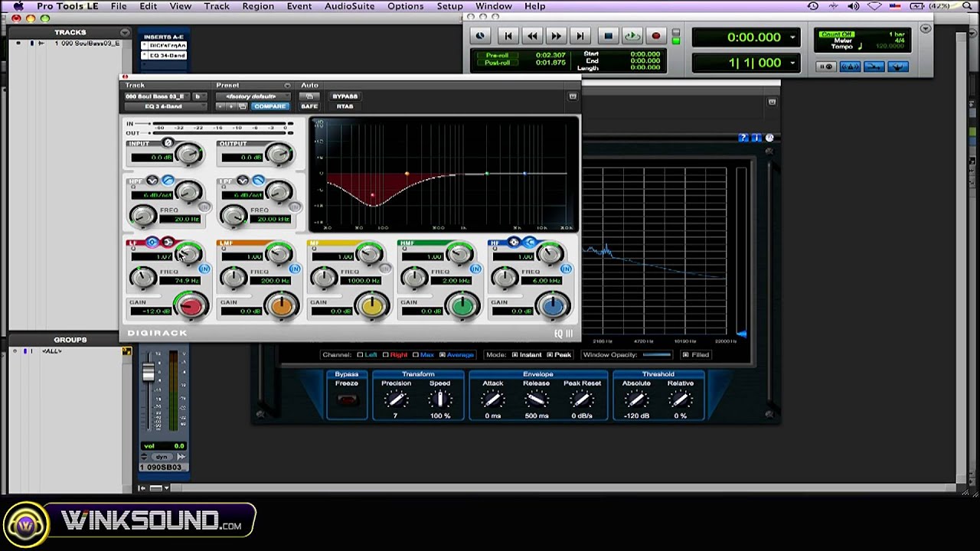Click the Freeze bypass switch in analyzer
This screenshot has width=980, height=551.
[347, 400]
